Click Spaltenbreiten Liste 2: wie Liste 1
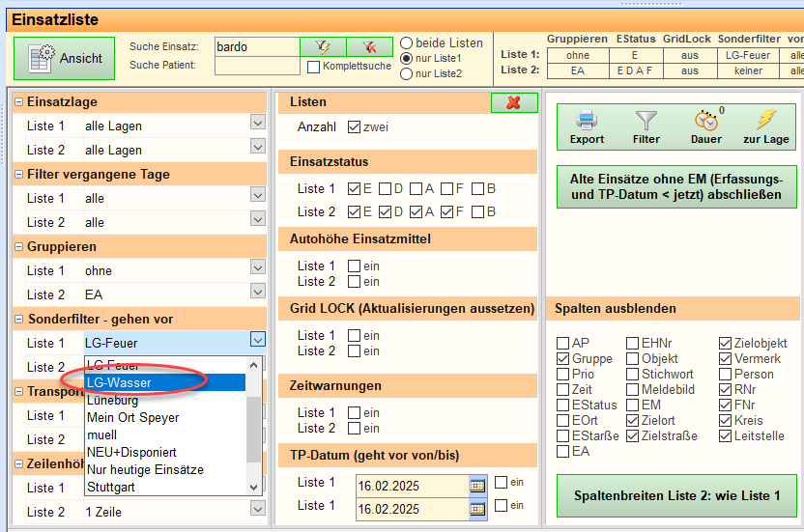The image size is (804, 532). point(676,495)
